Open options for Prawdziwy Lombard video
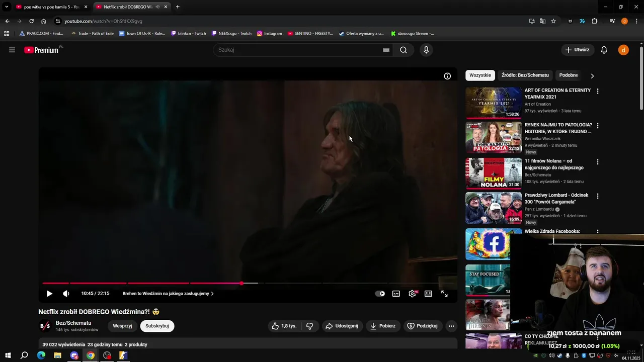The width and height of the screenshot is (644, 362). click(x=598, y=196)
